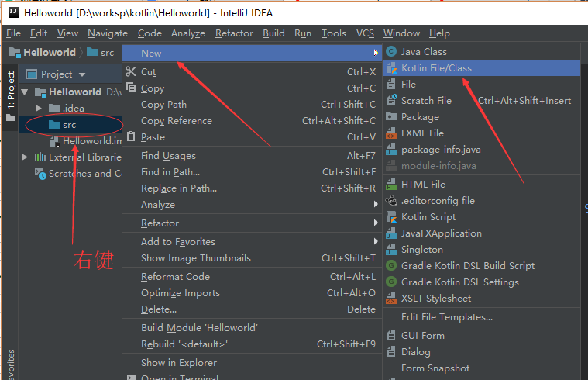Click the Singleton template icon
The height and width of the screenshot is (380, 588).
pyautogui.click(x=391, y=250)
